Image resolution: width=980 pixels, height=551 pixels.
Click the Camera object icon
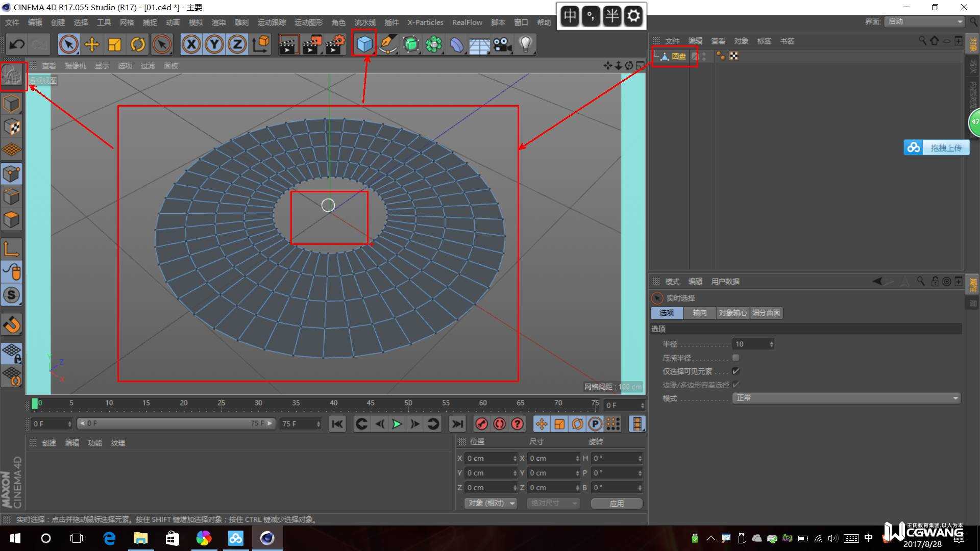tap(502, 44)
